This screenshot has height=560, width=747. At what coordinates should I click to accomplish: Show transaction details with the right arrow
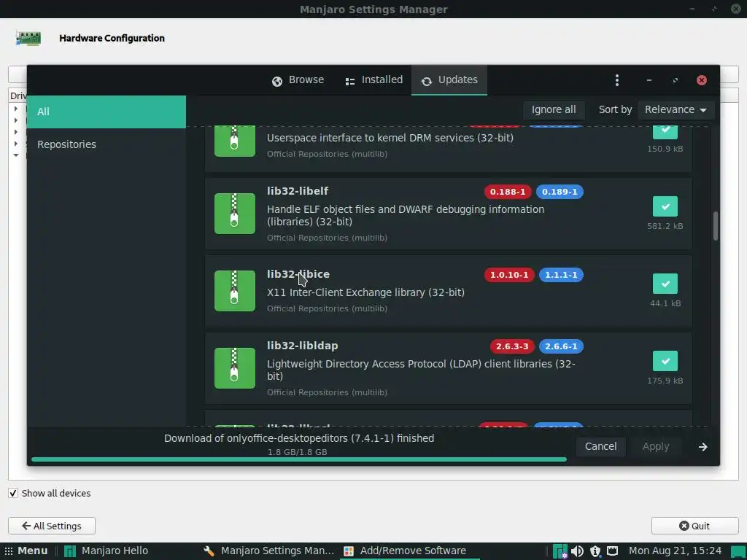[703, 447]
